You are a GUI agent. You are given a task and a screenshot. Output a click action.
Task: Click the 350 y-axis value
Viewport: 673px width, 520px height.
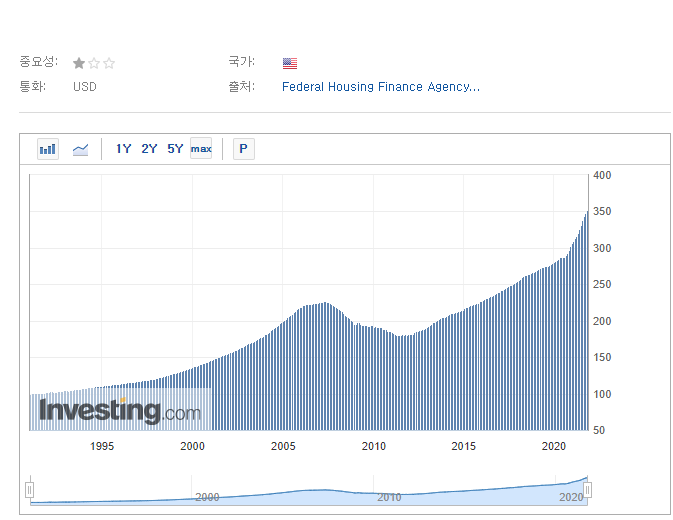(602, 211)
